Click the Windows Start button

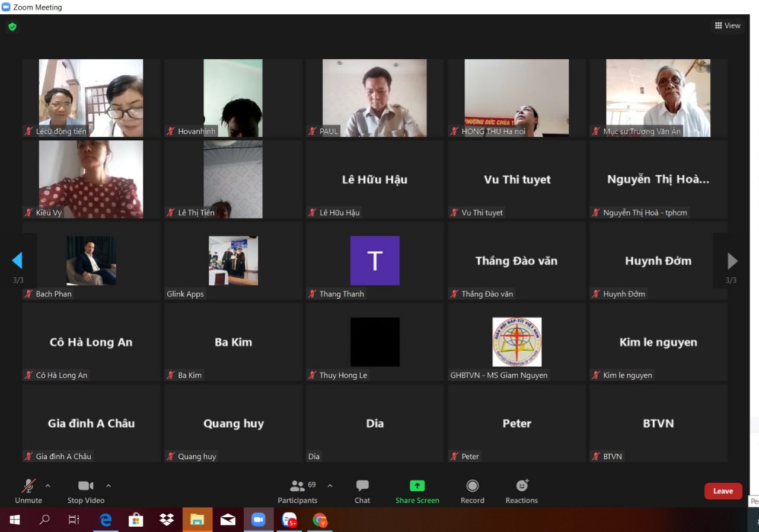pyautogui.click(x=15, y=520)
